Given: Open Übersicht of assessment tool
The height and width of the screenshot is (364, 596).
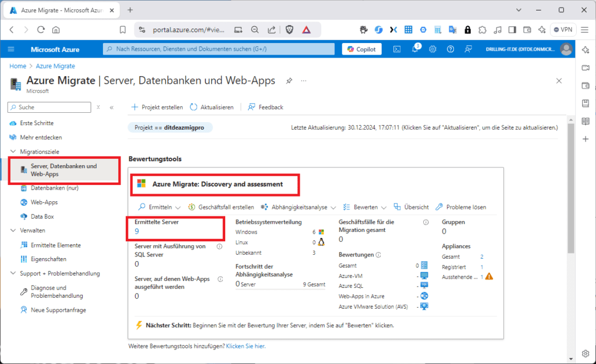Looking at the screenshot, I should tap(411, 207).
